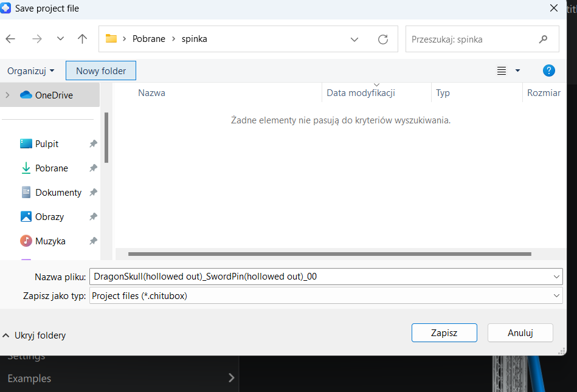
Task: Sort by Data modyfikacji column header
Action: (x=376, y=92)
